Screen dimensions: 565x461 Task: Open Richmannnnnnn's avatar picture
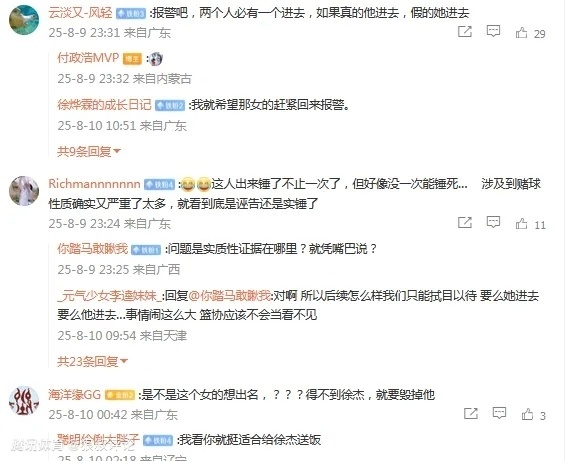click(x=24, y=191)
